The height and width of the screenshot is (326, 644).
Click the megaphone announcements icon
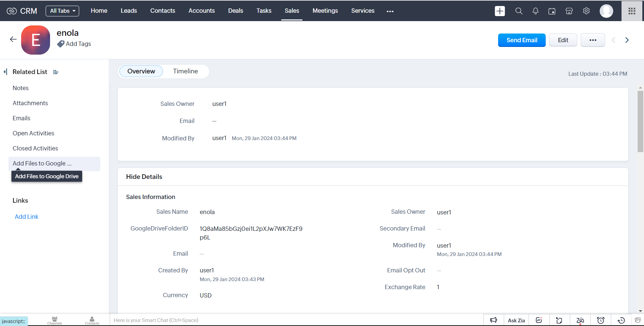493,320
